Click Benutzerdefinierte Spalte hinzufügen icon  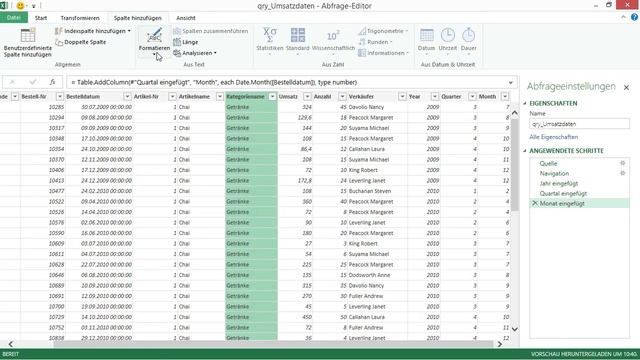pyautogui.click(x=28, y=36)
